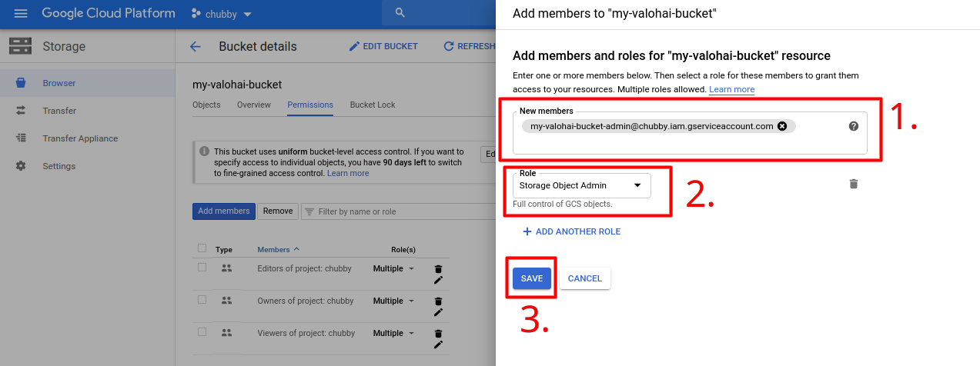Click the Google Cloud Platform logo text

(109, 14)
